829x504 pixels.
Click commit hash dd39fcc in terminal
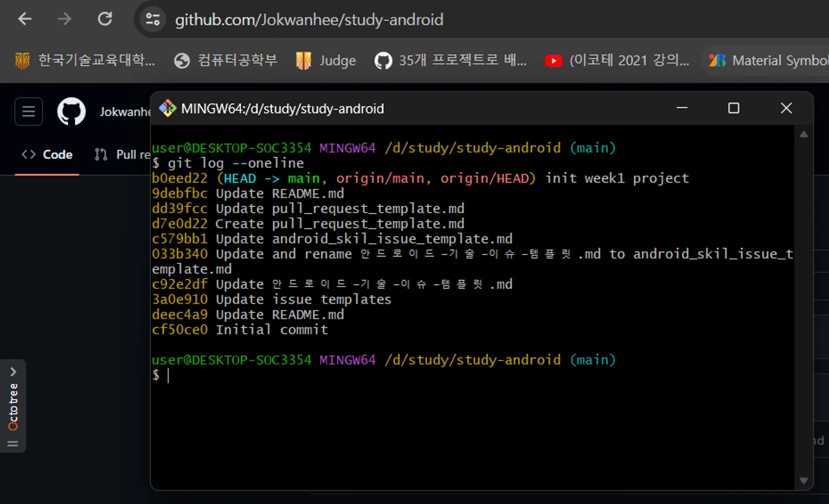179,208
